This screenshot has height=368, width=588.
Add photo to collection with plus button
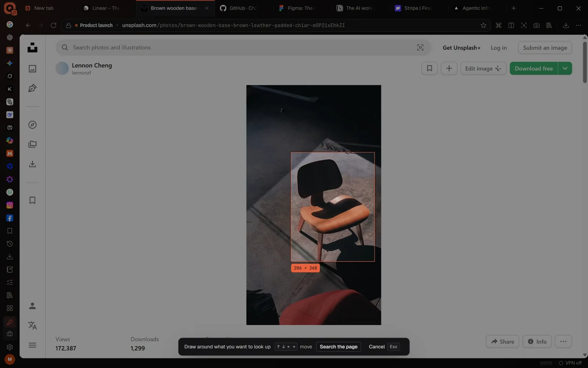point(449,68)
